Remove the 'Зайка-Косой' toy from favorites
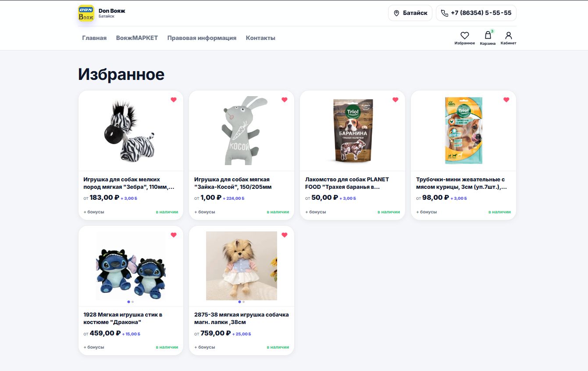Viewport: 588px width, 371px height. [x=285, y=100]
